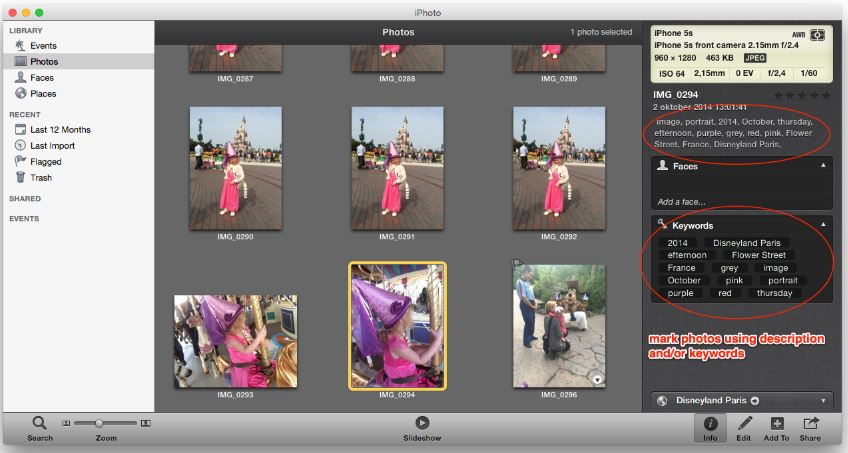The image size is (848, 453).
Task: Collapse the Keywords section
Action: click(x=825, y=226)
